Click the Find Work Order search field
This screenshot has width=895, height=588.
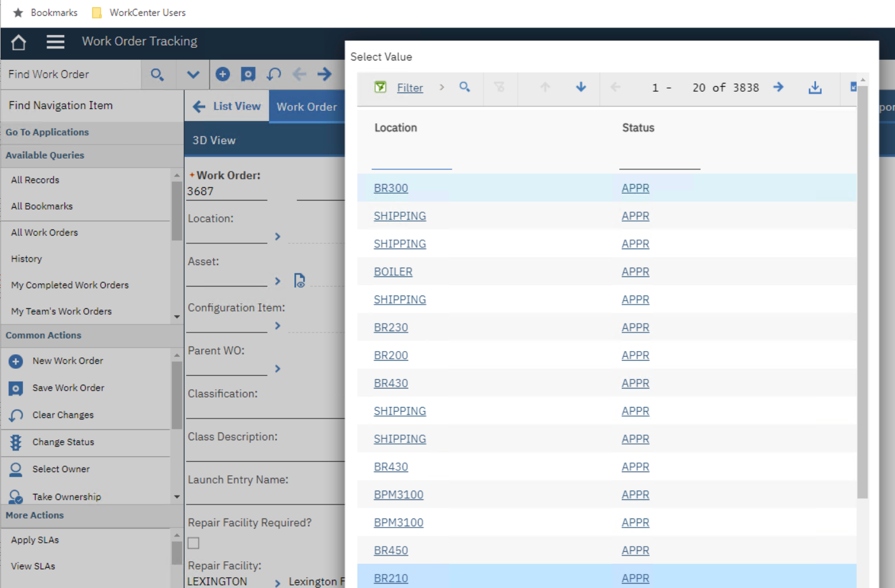click(x=71, y=75)
